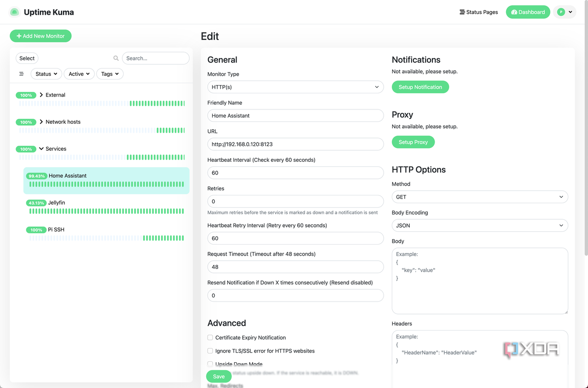
Task: Click the Request Timeout field
Action: 295,267
